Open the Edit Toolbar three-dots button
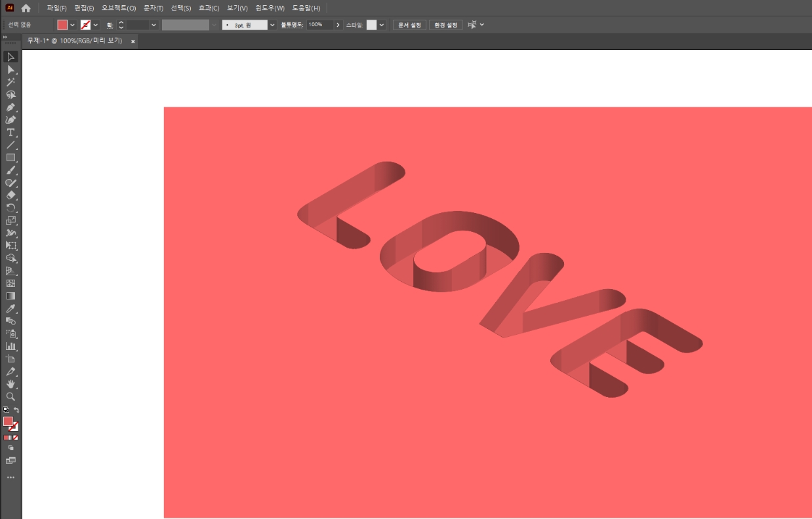Viewport: 812px width, 519px height. pyautogui.click(x=10, y=478)
